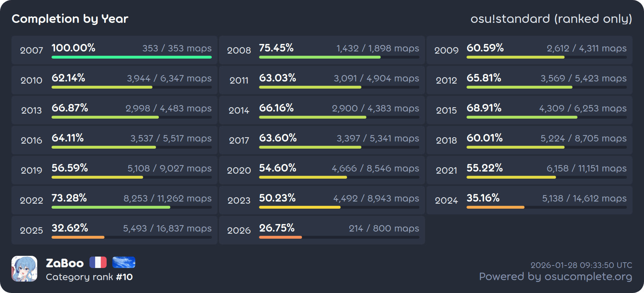Select the 2008 year card
Viewport: 644px width, 293px height.
(x=322, y=50)
